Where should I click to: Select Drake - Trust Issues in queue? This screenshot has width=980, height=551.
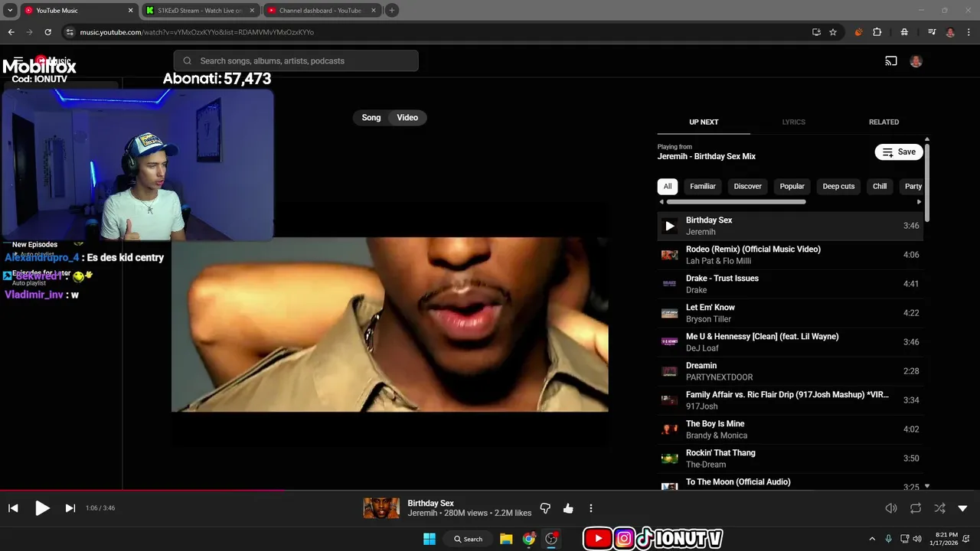click(790, 284)
